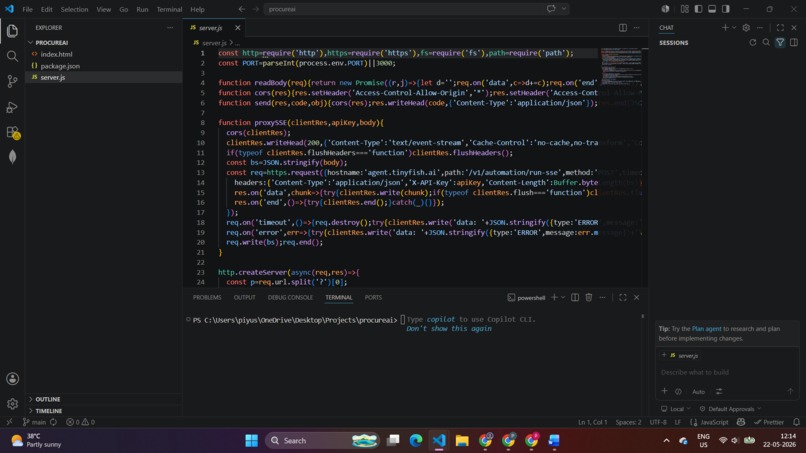Screen dimensions: 806x453
Task: Open notifications bell in status bar
Action: tap(796, 422)
